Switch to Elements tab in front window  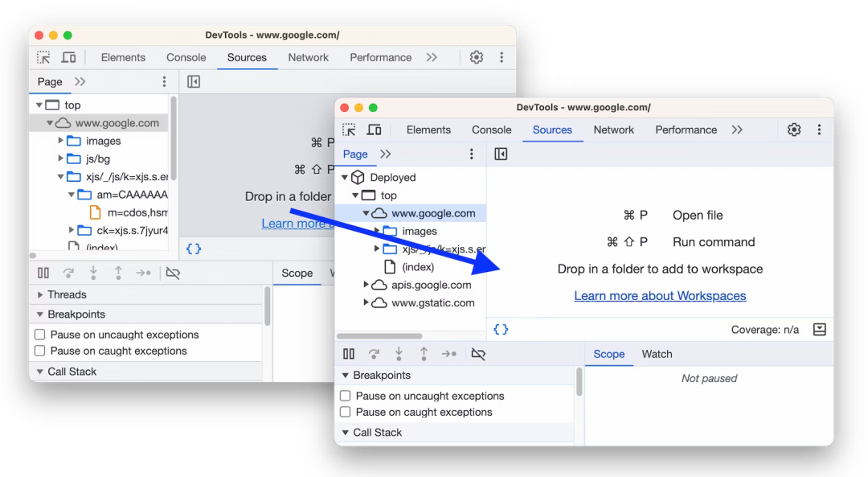(x=428, y=130)
